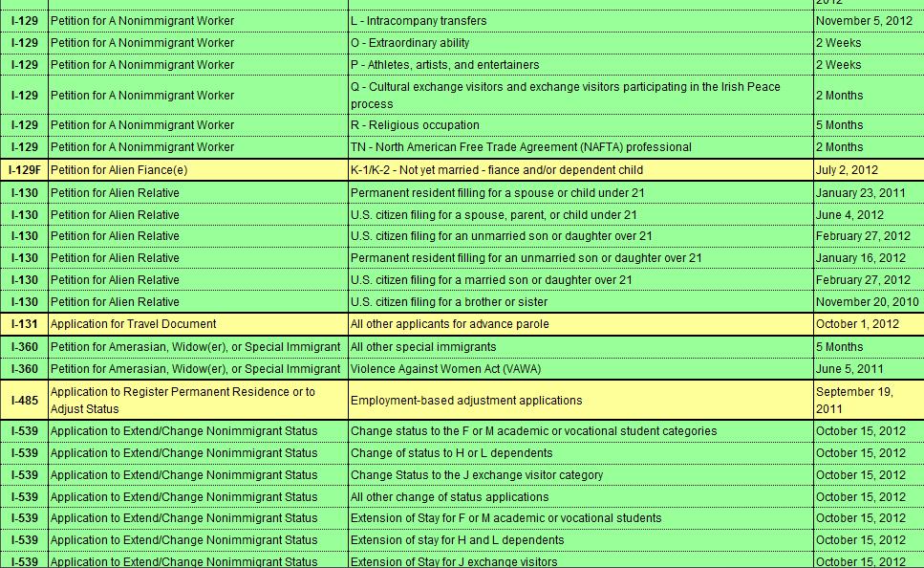924x568 pixels.
Task: Click 'Extension of stay for H and L dependents'
Action: [x=580, y=539]
